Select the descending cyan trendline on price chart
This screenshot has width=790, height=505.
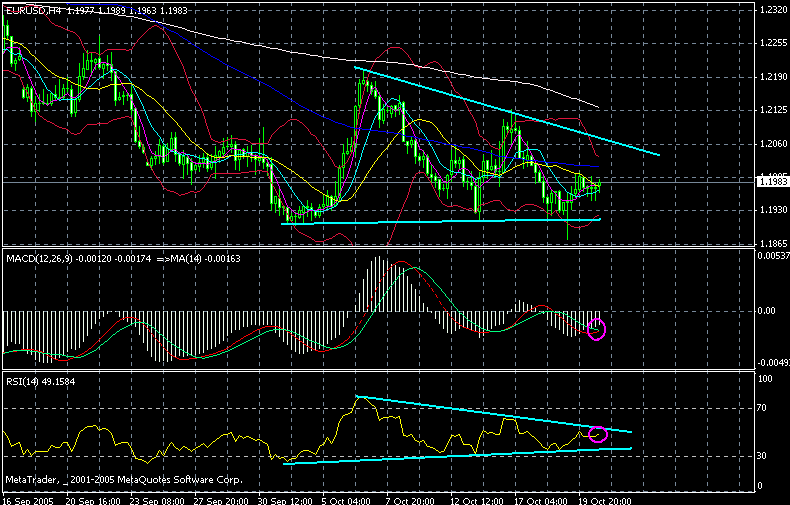click(x=508, y=112)
